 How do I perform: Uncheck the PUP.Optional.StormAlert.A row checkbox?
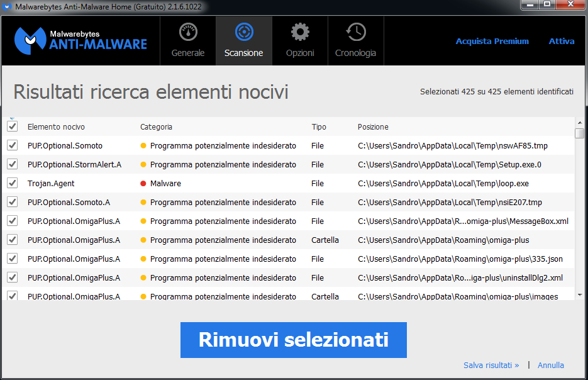13,164
